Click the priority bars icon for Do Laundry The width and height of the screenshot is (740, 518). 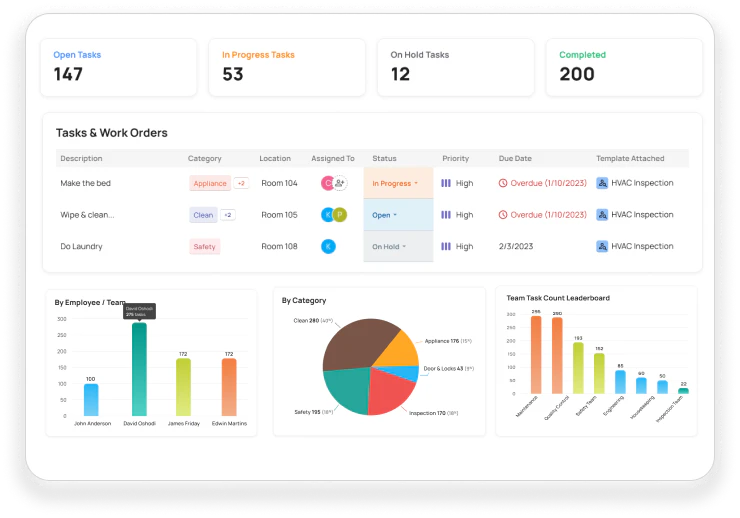[446, 246]
